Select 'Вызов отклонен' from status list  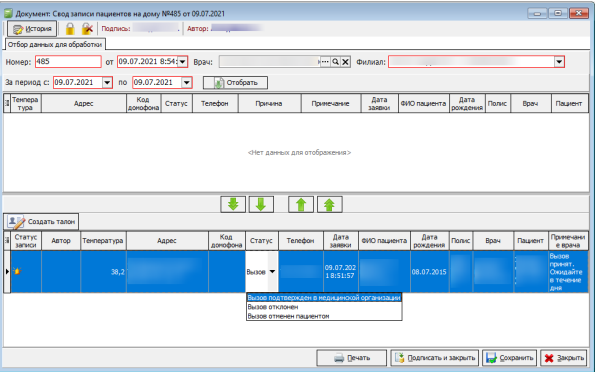273,307
